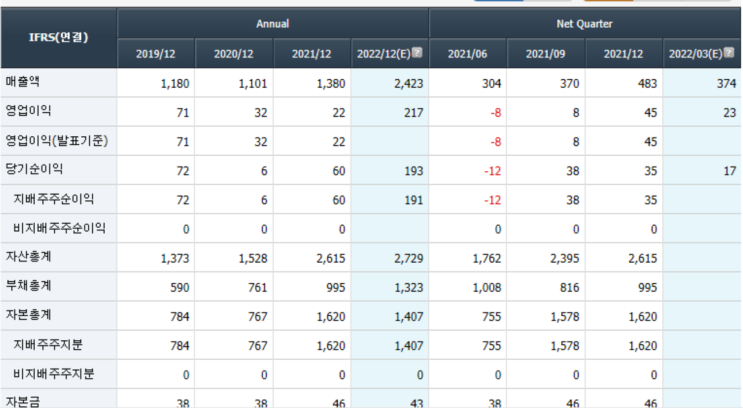Click the 1,180 revenue cell for 2019/12
The height and width of the screenshot is (408, 743).
(156, 83)
